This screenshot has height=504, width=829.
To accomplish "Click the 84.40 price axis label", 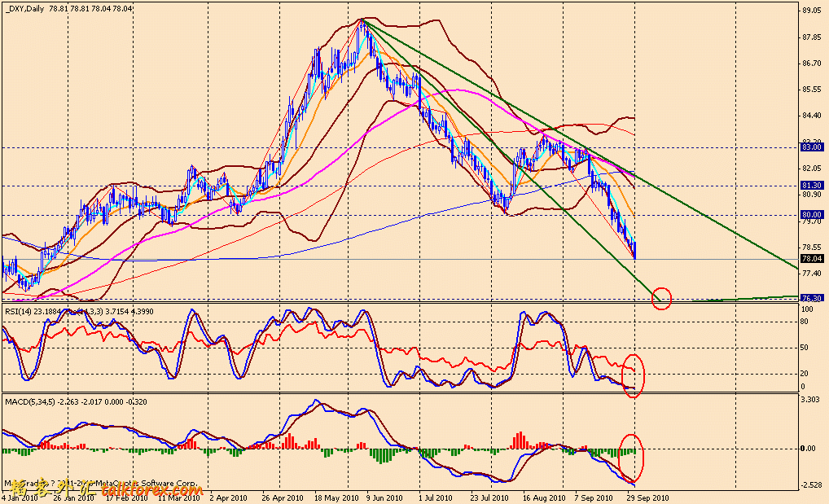I will [x=810, y=116].
